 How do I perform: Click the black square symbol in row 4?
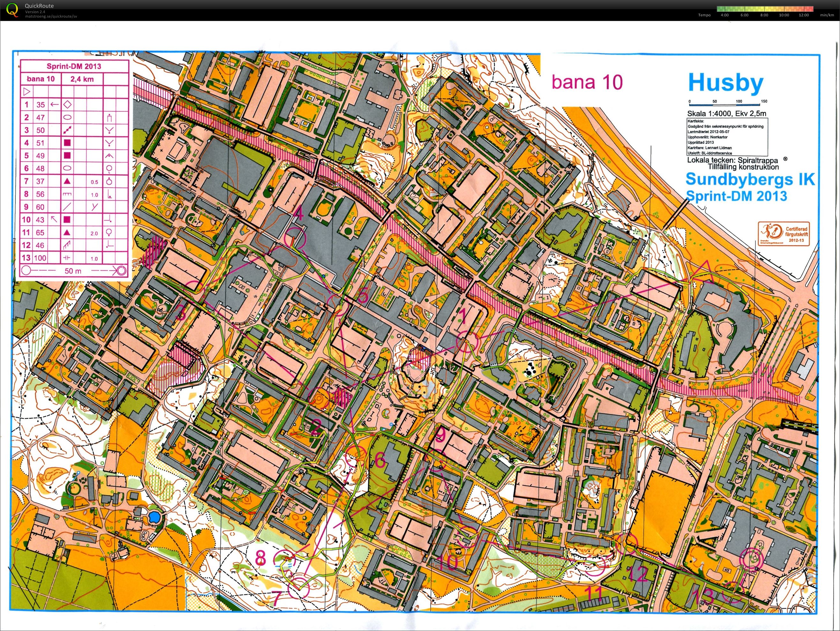tap(67, 143)
